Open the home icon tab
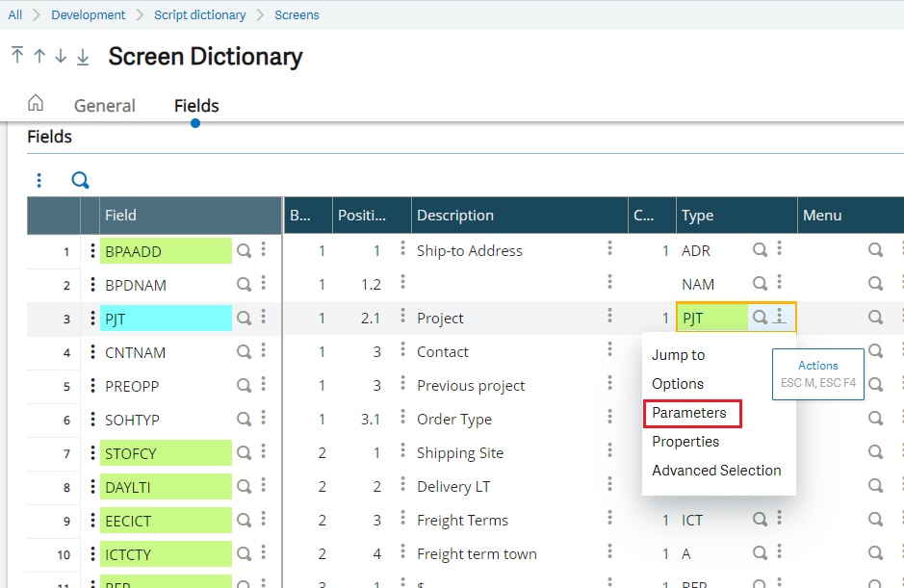This screenshot has width=904, height=588. pyautogui.click(x=36, y=103)
